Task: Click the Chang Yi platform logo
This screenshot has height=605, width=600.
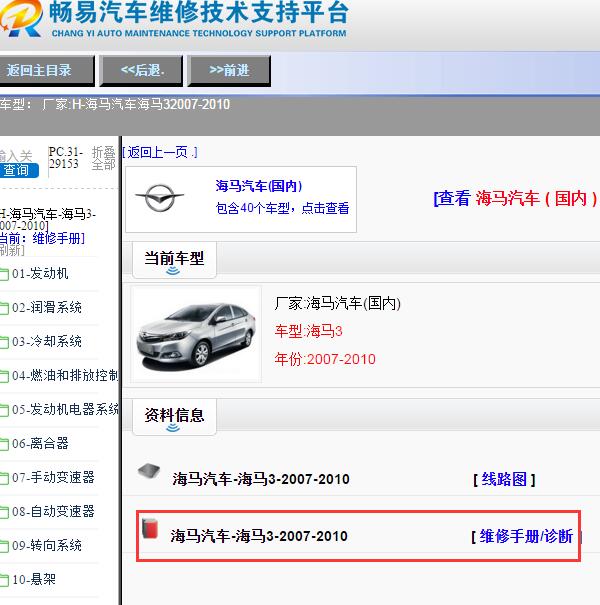Action: coord(21,19)
